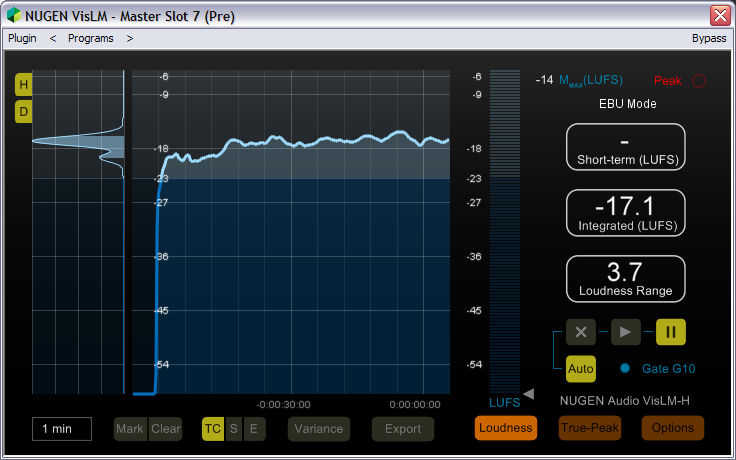Open the 1 min time range selector
The image size is (736, 460).
[x=61, y=429]
